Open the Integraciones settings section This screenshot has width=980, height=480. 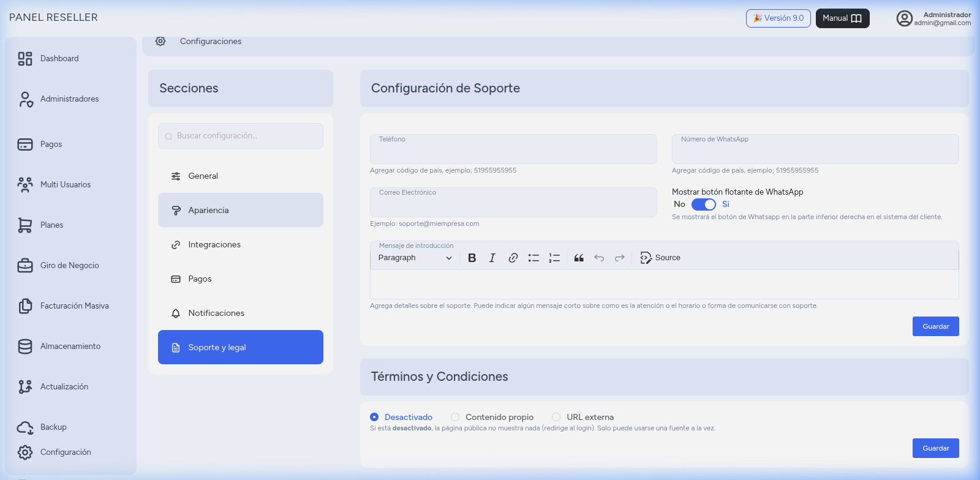pyautogui.click(x=241, y=244)
